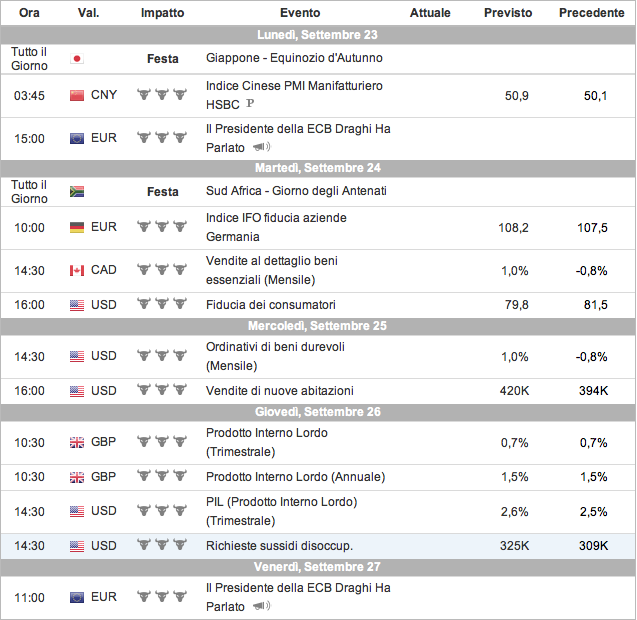Click the South Africa flag icon

point(77,192)
